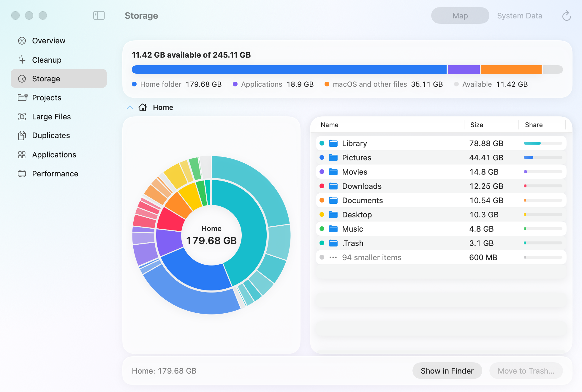Viewport: 582px width, 392px height.
Task: Click the 78.88 GB size value
Action: 486,143
